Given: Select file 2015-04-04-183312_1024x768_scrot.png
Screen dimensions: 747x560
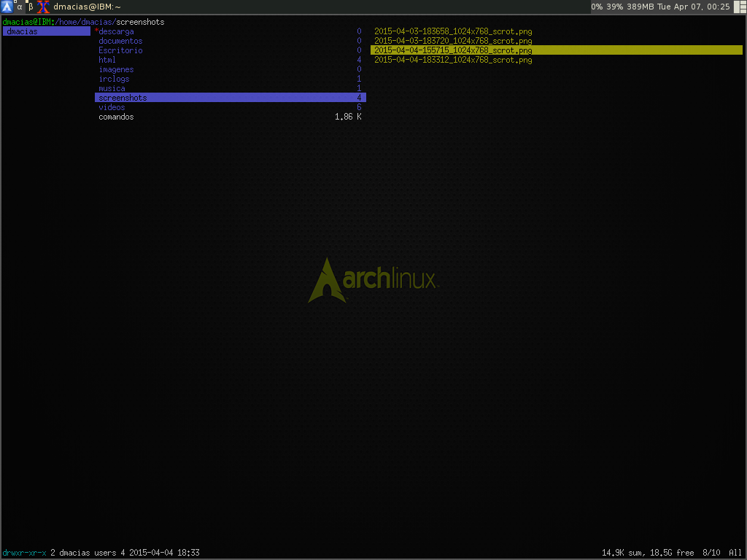Looking at the screenshot, I should (453, 60).
